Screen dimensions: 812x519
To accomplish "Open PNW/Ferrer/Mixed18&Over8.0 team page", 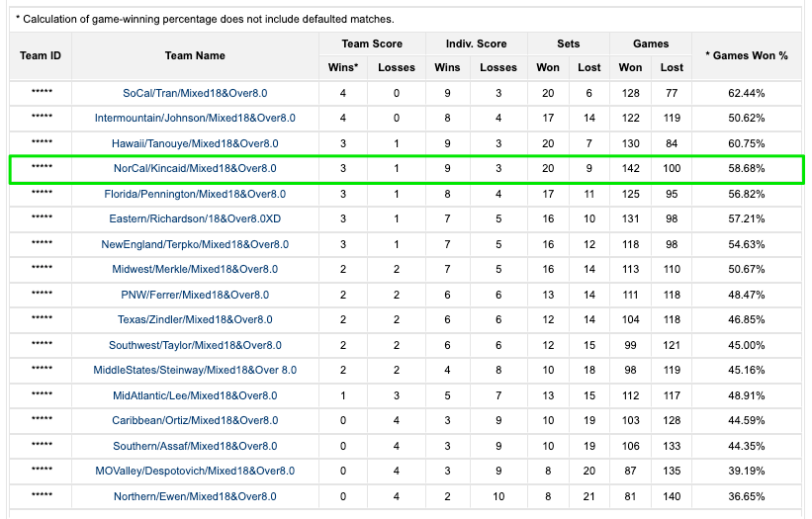I will pyautogui.click(x=195, y=295).
